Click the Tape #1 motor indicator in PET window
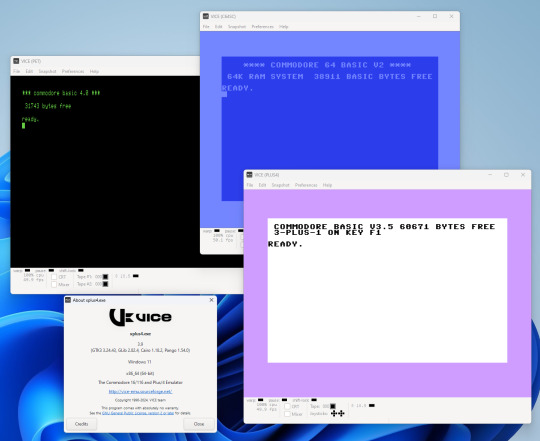540x441 pixels. (105, 277)
